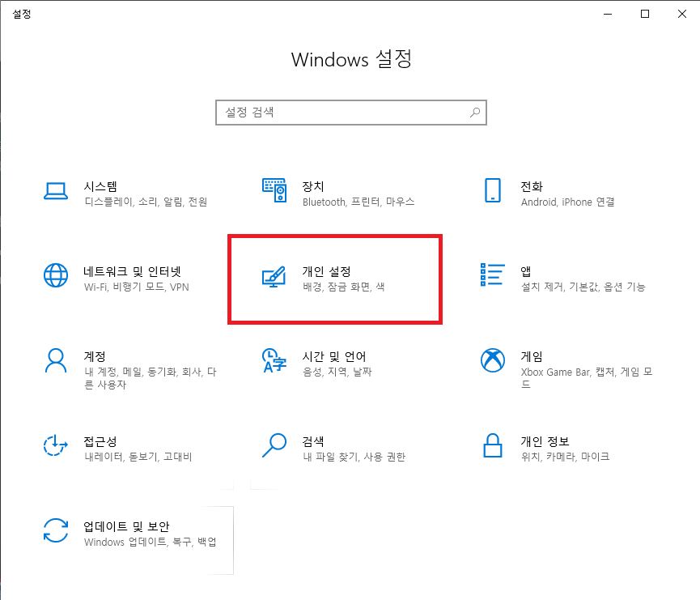Click the 계정 description starting 내 계정, 메일
The height and width of the screenshot is (600, 700).
click(150, 378)
